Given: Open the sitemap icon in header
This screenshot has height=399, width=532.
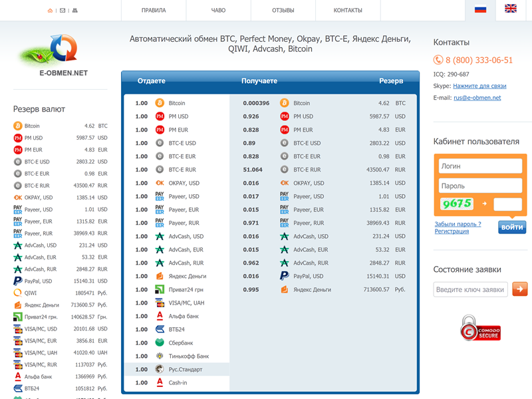Looking at the screenshot, I should (75, 11).
